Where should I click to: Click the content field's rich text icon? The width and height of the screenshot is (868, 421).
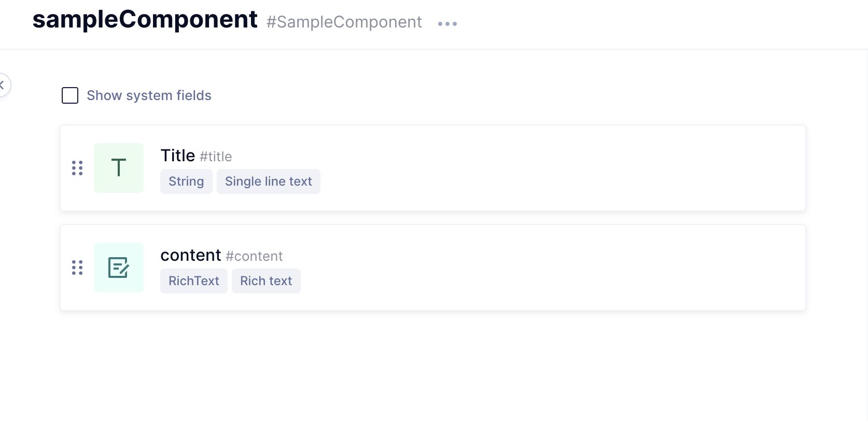click(118, 267)
